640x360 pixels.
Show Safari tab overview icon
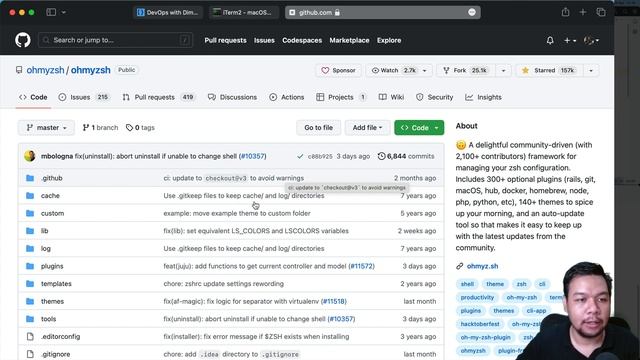point(601,12)
